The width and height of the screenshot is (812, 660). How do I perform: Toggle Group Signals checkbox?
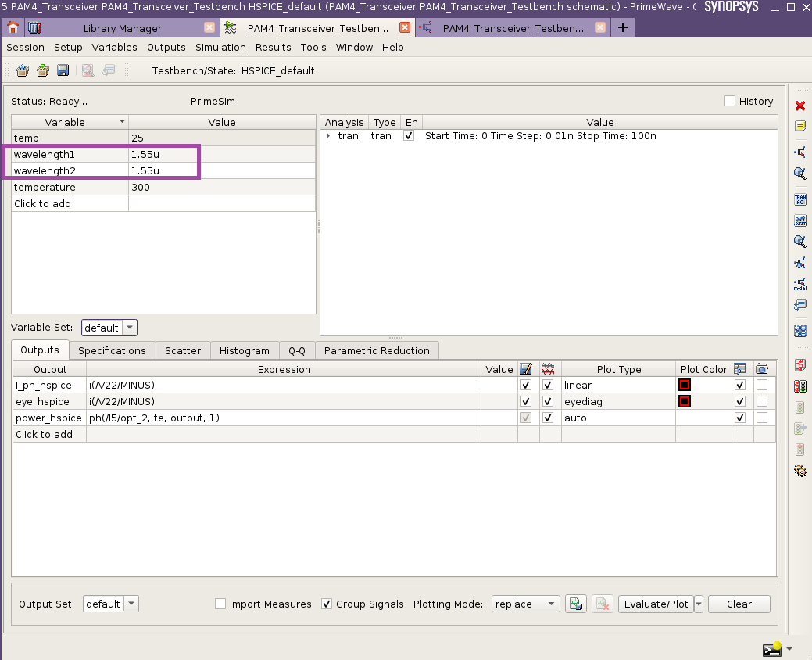click(x=326, y=604)
